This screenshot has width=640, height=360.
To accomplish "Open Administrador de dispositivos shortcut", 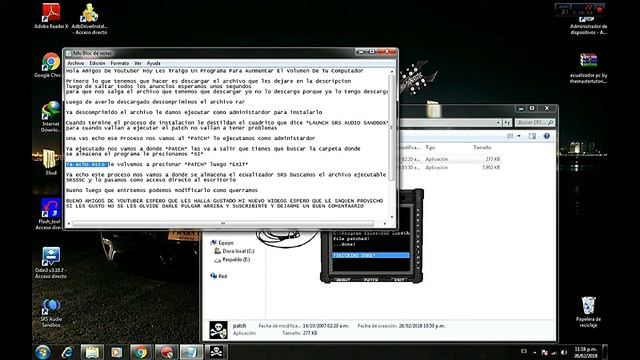I will (x=588, y=26).
